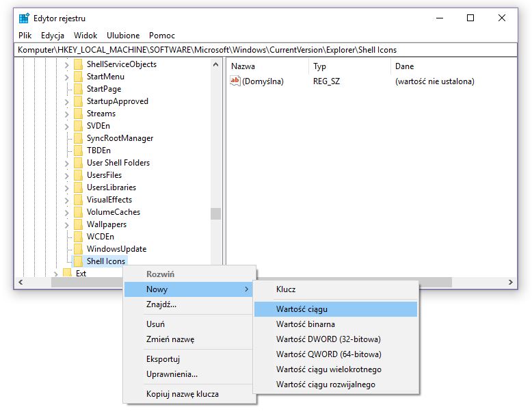
Task: Click the WindowsUpdate folder icon
Action: point(78,249)
